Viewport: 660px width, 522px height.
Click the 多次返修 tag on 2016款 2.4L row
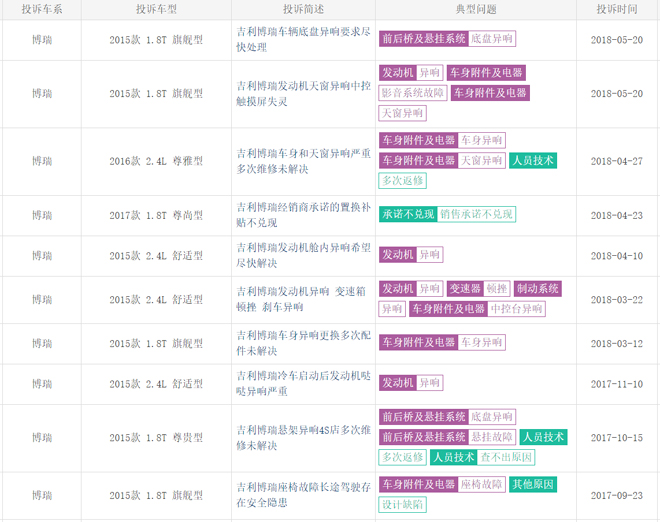point(402,181)
